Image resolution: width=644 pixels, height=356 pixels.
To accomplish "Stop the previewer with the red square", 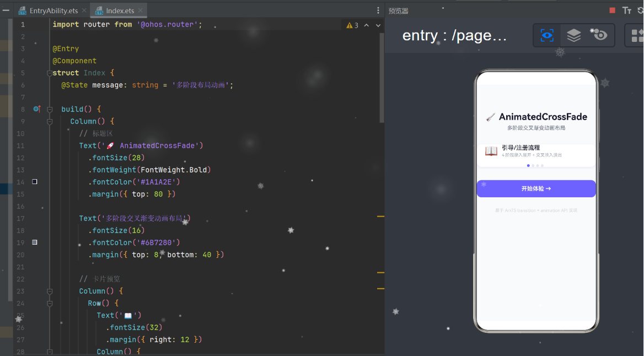I will (612, 10).
